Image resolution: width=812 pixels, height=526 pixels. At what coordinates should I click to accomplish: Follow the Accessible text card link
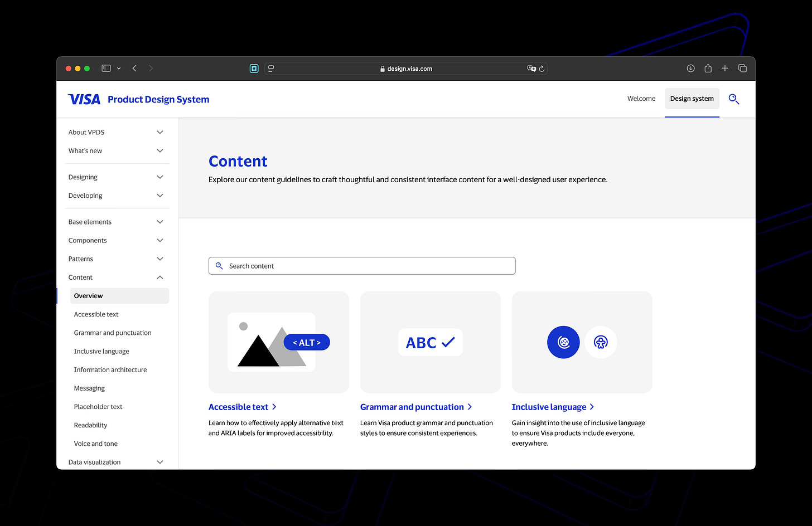pos(242,407)
